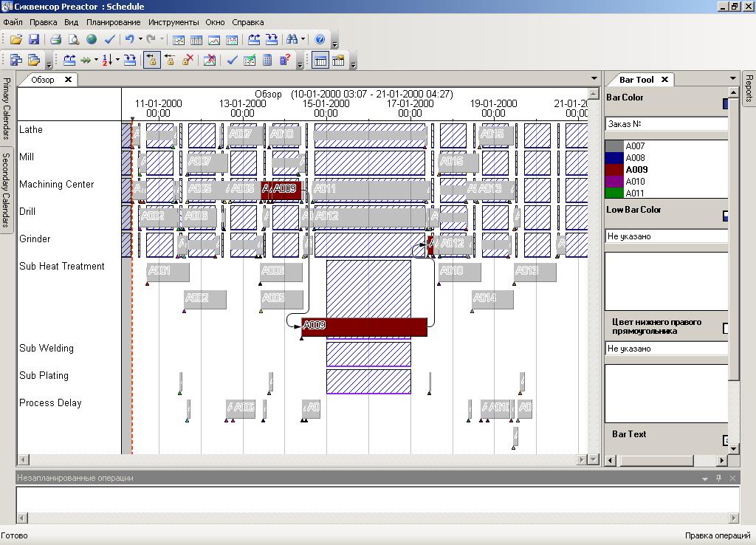
Task: Close the Обзор tab with its X
Action: (68, 80)
